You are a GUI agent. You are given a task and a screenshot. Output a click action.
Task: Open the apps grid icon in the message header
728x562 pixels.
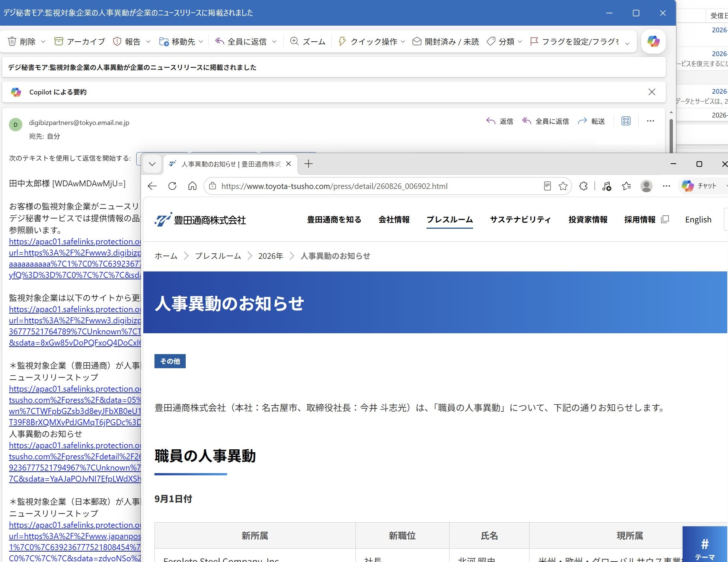coord(626,121)
